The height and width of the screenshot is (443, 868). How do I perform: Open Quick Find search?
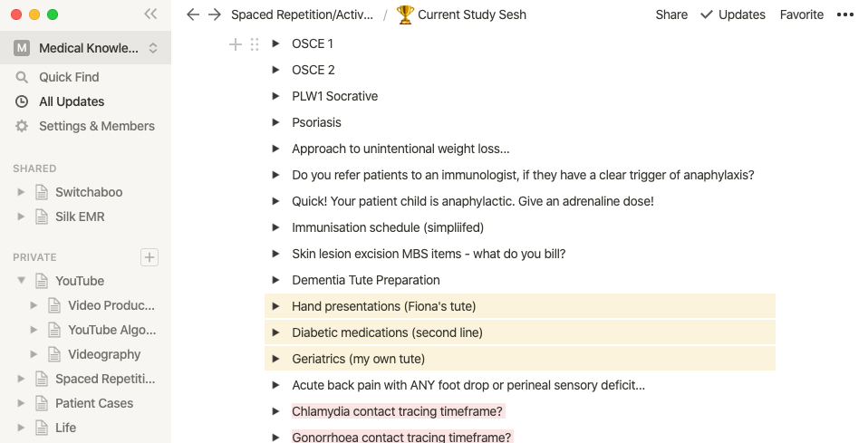coord(69,77)
